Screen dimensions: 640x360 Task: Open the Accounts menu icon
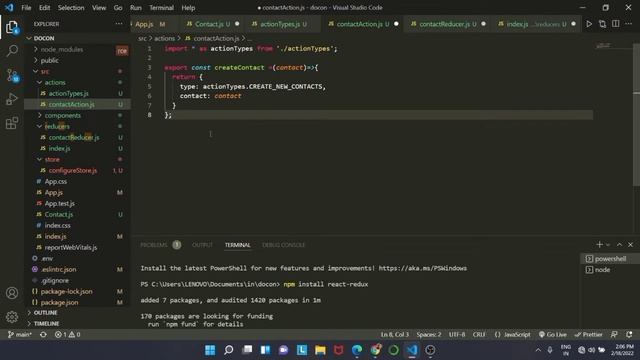(12, 293)
